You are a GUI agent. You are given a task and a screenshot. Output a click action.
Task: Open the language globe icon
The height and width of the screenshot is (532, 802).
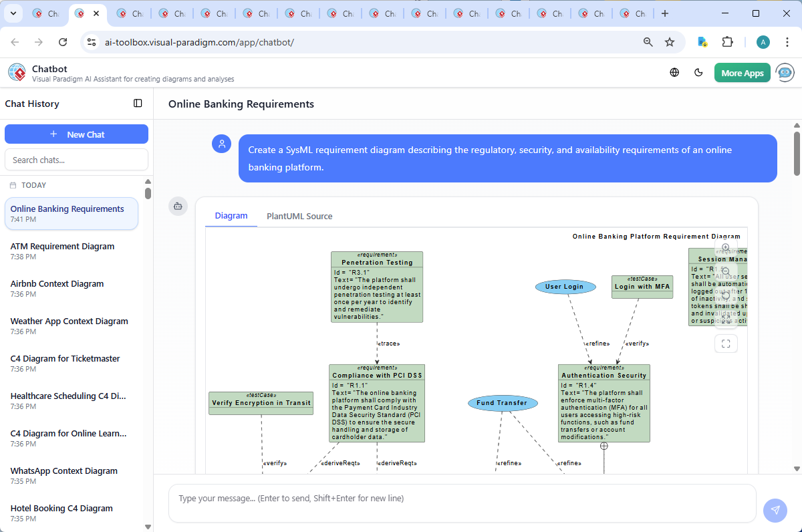click(x=674, y=72)
